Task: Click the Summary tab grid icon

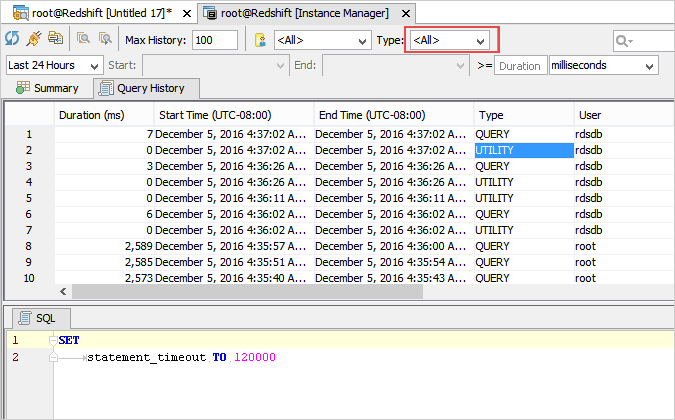Action: tap(23, 88)
